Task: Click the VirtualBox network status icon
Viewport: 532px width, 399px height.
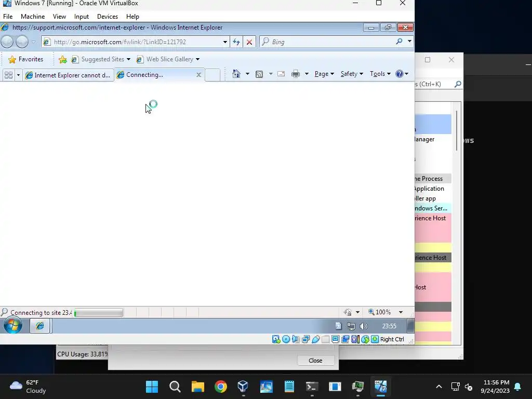Action: click(305, 339)
